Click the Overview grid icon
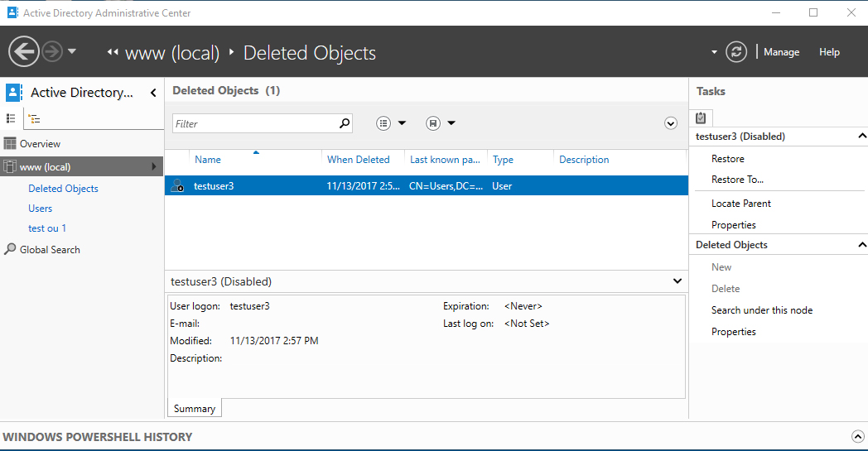This screenshot has height=451, width=868. coord(10,144)
